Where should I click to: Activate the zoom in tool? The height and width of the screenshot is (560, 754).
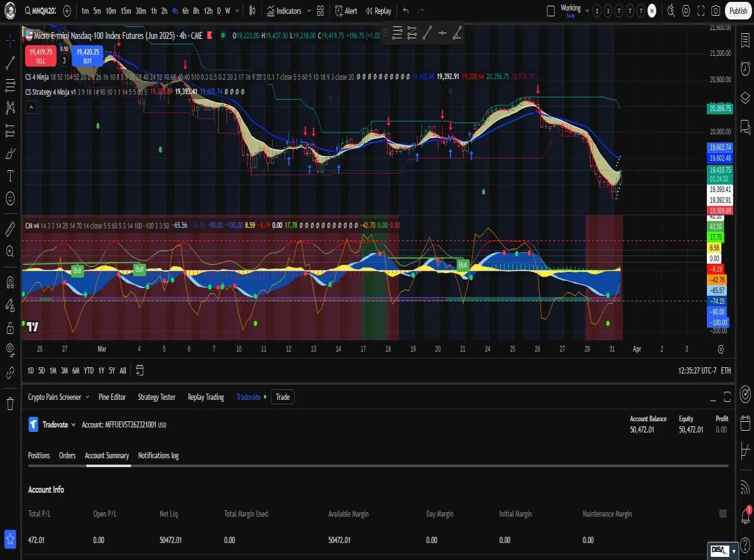pyautogui.click(x=10, y=251)
